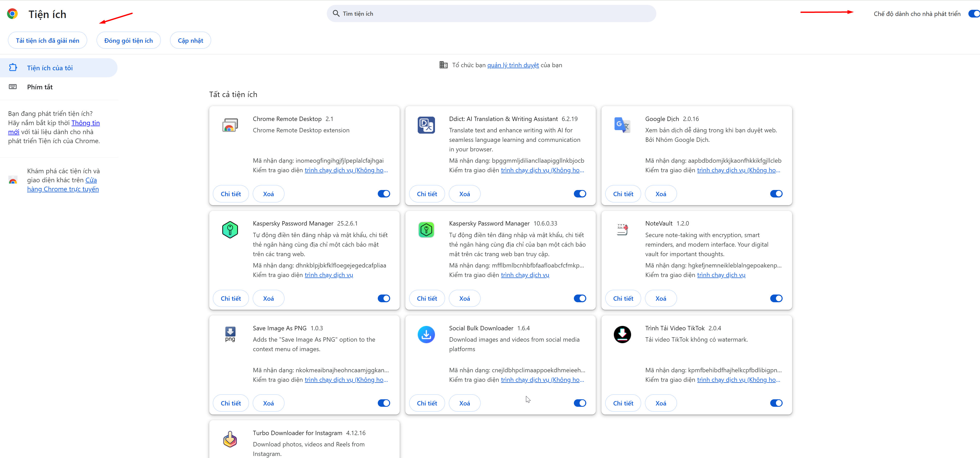Open Chi tiết for Chrome Remote Desktop
The height and width of the screenshot is (458, 980).
point(231,194)
